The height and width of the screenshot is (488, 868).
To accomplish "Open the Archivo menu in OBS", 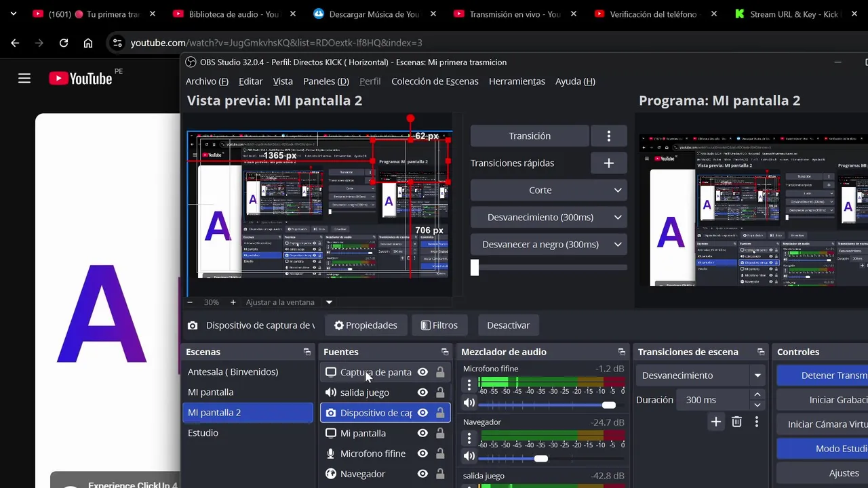I will pyautogui.click(x=207, y=81).
